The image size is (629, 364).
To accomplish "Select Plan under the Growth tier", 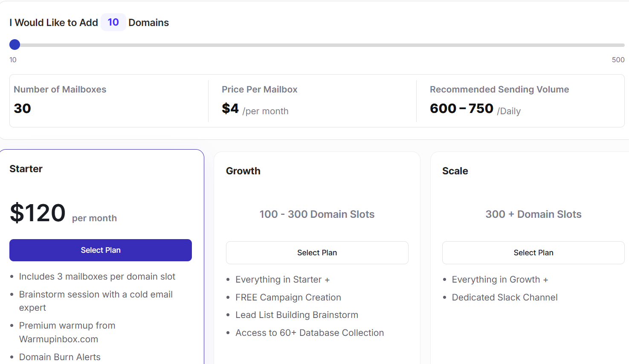I will (x=317, y=252).
